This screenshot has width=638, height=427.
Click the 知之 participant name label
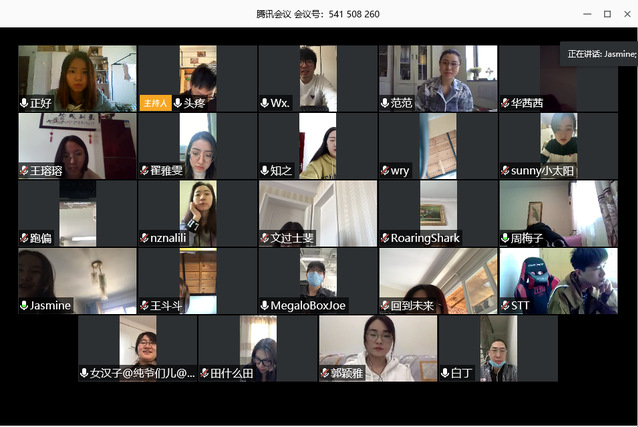[x=281, y=171]
